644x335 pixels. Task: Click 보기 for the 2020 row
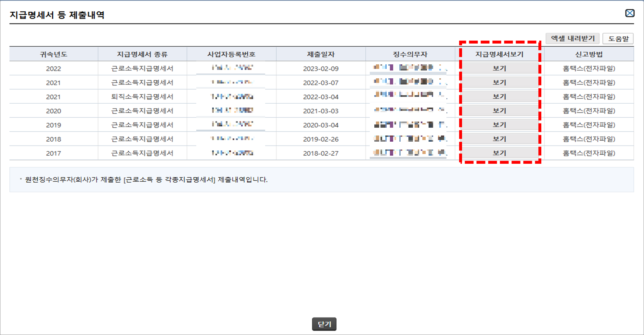coord(499,111)
